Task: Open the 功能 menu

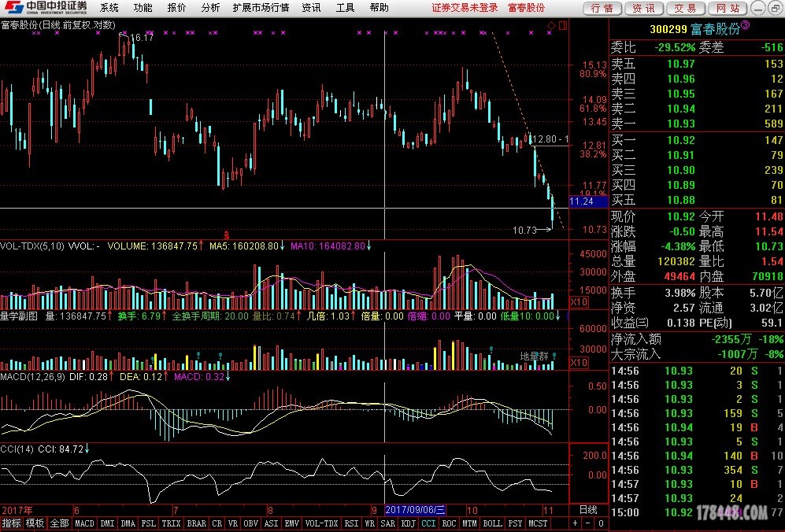Action: [x=143, y=8]
